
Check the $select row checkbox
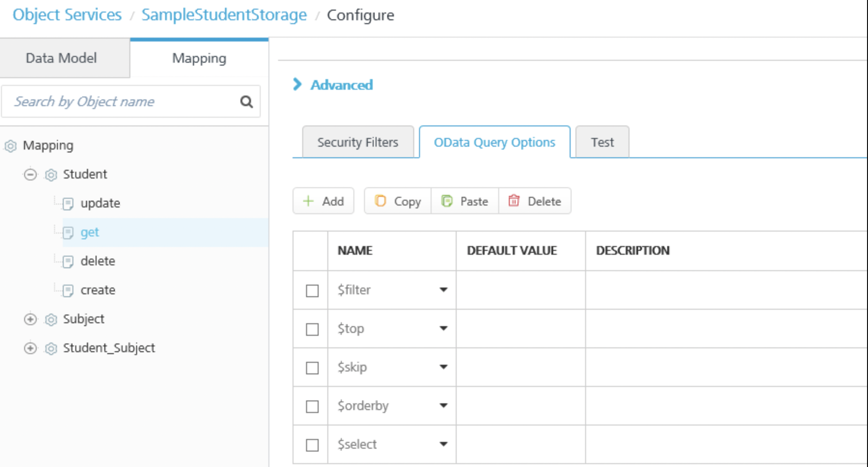pyautogui.click(x=312, y=445)
